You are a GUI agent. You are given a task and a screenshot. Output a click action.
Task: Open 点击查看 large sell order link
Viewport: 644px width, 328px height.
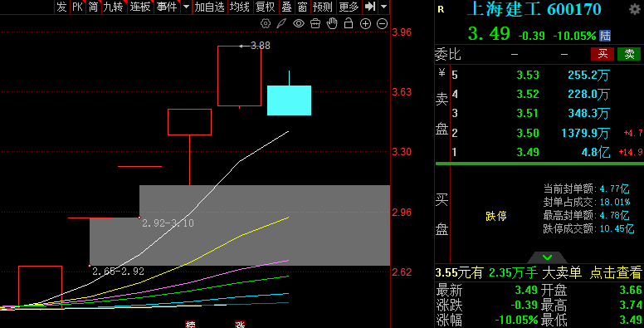click(x=615, y=272)
